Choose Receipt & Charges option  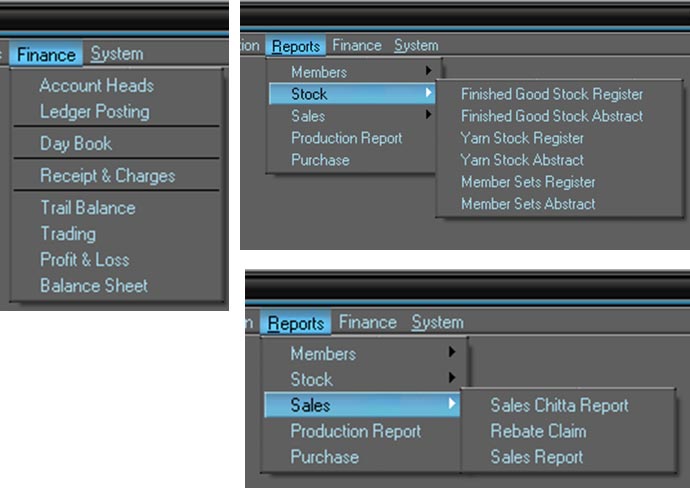107,176
